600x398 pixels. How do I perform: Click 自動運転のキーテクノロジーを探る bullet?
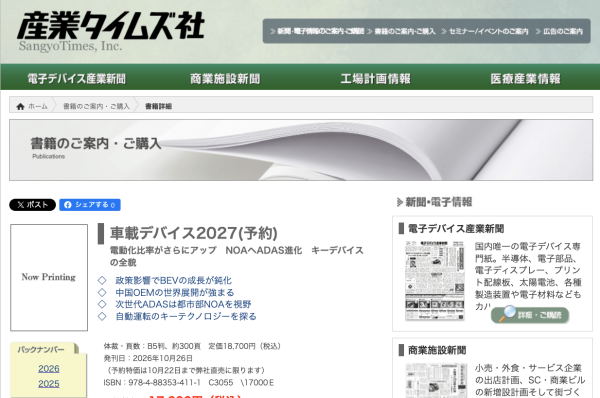(186, 316)
